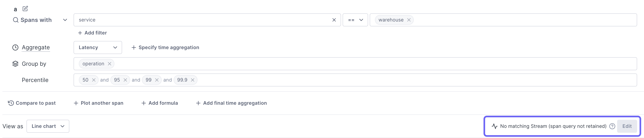
Task: Click the help question mark icon near Stream
Action: 612,126
